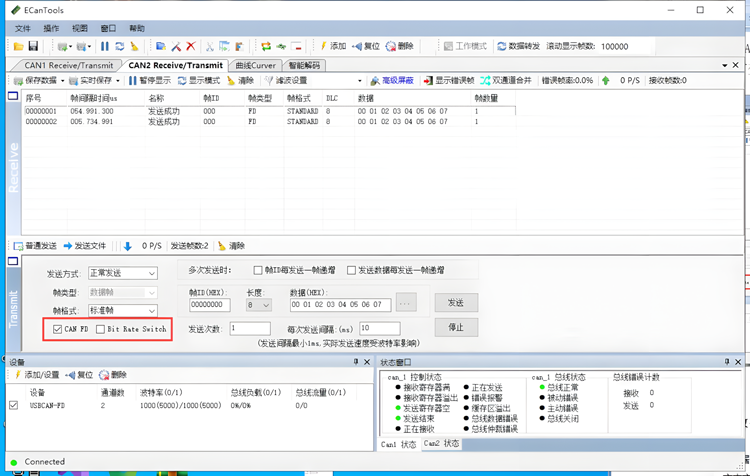Switch to CAN1 Receive/Transmit tab
Viewport: 750px width, 476px height.
tap(66, 65)
